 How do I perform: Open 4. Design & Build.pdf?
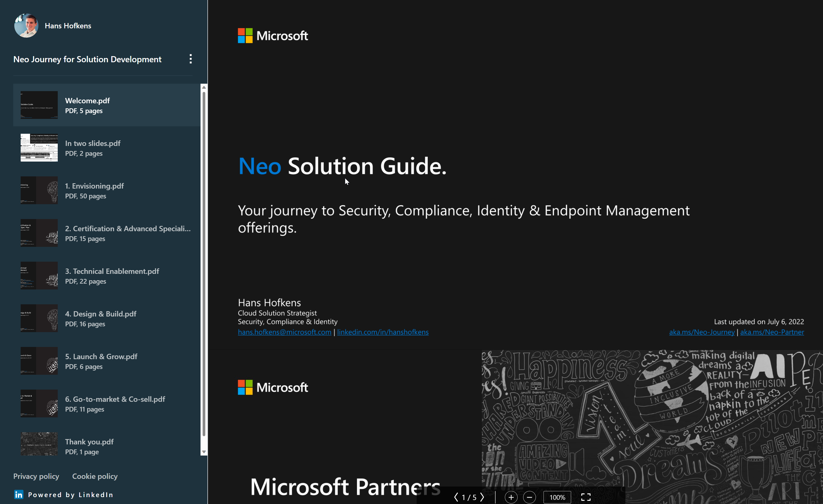point(106,318)
